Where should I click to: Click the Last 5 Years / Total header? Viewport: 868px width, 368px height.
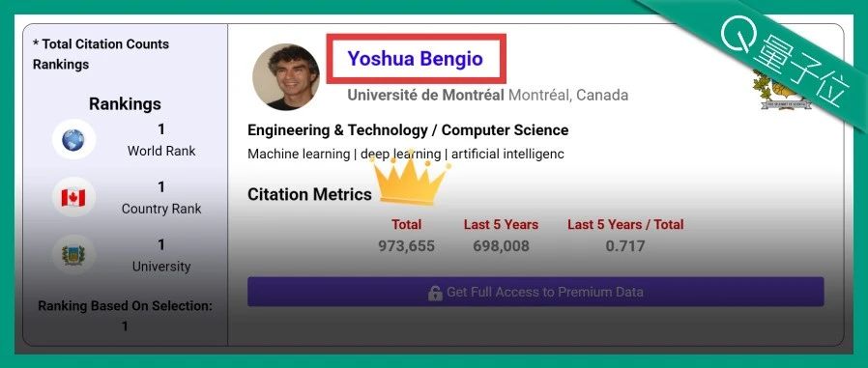tap(625, 225)
